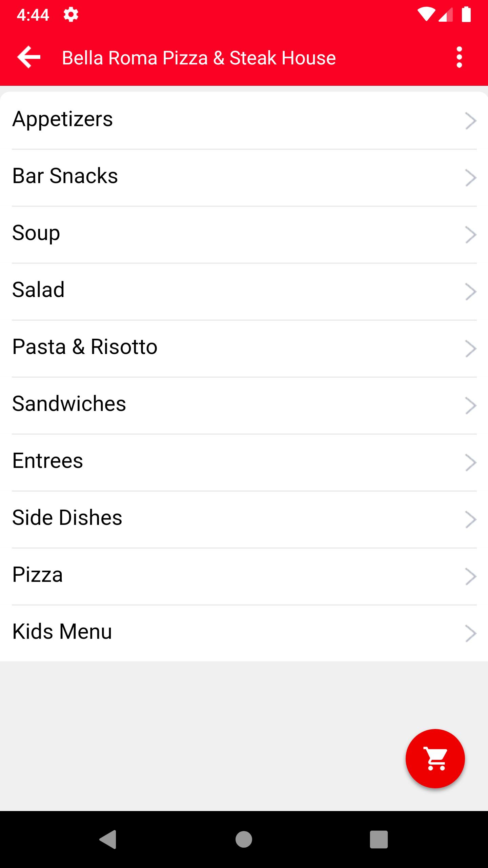Viewport: 488px width, 868px height.
Task: Tap the back arrow in header
Action: (29, 57)
